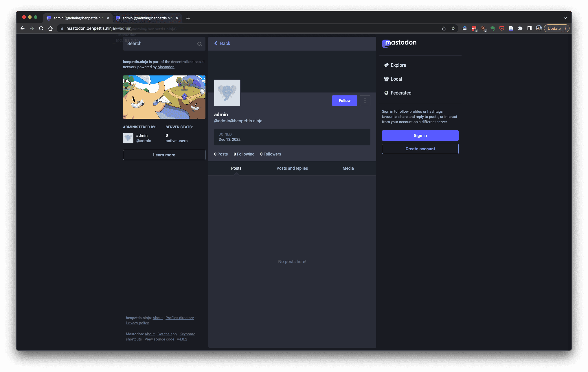Select the Posts and replies tab
The height and width of the screenshot is (372, 588).
click(292, 168)
